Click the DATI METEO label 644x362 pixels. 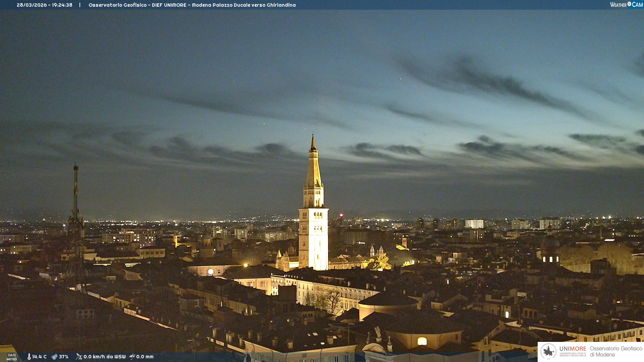coord(12,357)
